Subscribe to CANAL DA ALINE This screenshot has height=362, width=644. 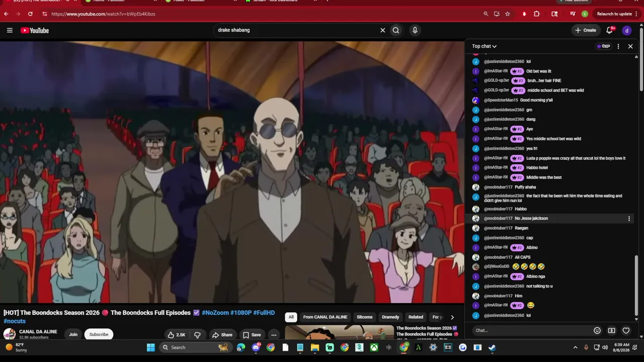(99, 335)
